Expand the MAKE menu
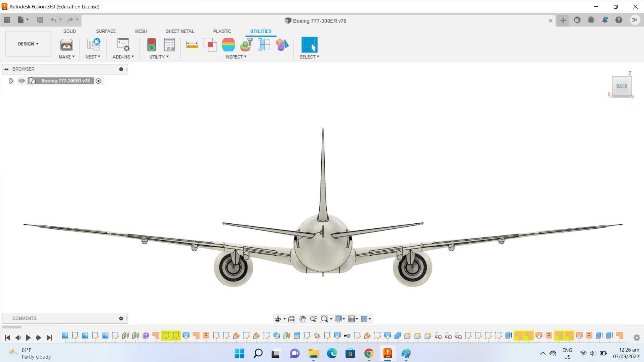 tap(67, 57)
